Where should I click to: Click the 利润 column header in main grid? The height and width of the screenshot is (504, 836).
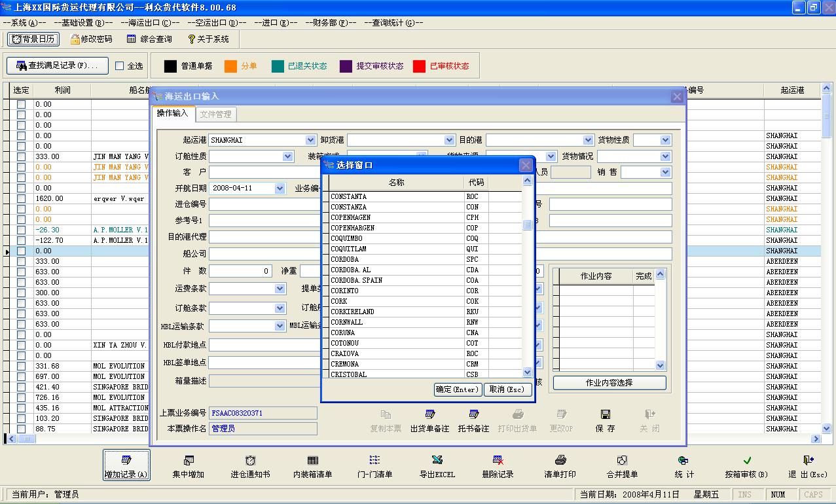(63, 90)
